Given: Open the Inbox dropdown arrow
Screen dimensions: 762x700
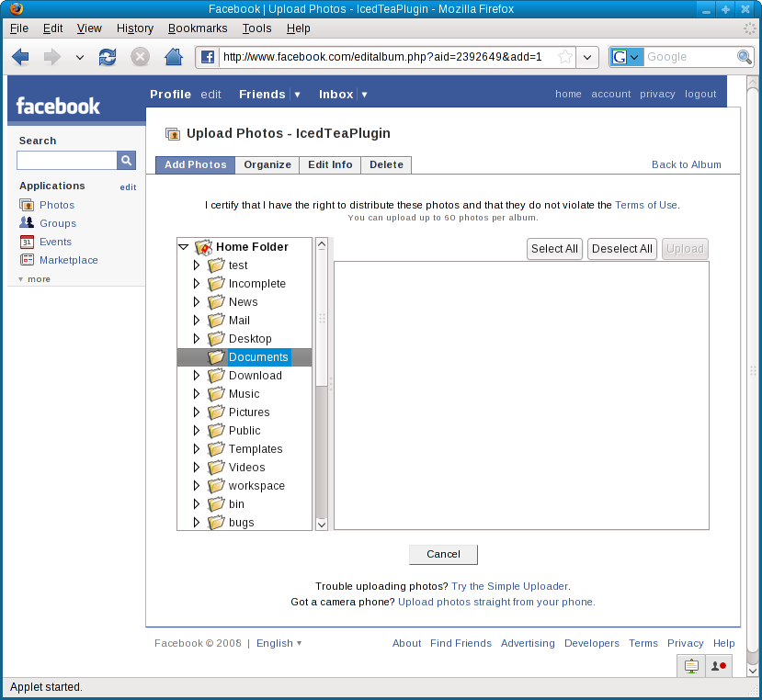Looking at the screenshot, I should click(364, 95).
